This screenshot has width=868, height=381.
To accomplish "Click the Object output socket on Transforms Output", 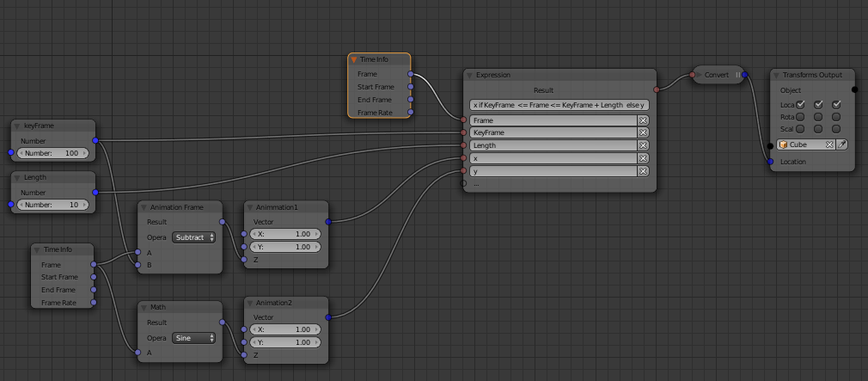I will pyautogui.click(x=855, y=89).
